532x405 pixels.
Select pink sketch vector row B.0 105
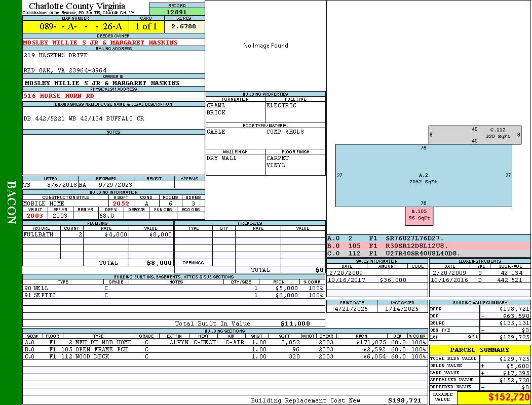429,246
